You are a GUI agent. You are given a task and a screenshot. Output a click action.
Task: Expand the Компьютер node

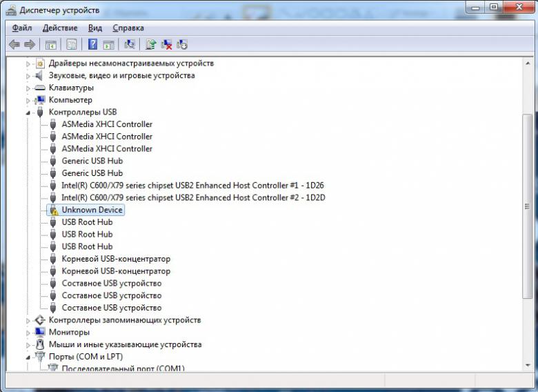tap(28, 101)
